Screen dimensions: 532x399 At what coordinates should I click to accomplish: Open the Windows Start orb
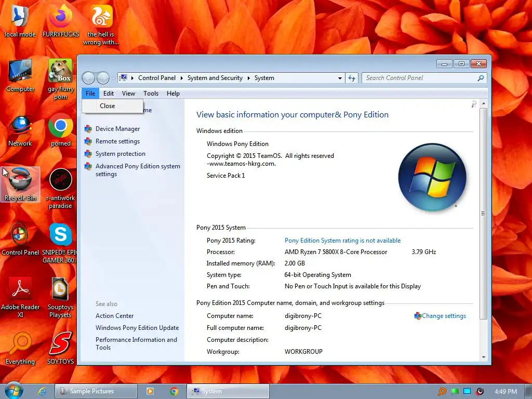(14, 391)
